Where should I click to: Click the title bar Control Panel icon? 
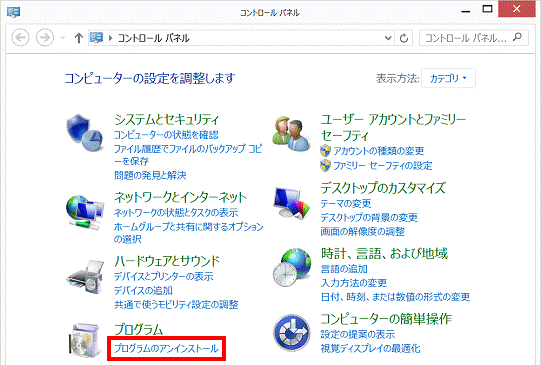pyautogui.click(x=13, y=12)
